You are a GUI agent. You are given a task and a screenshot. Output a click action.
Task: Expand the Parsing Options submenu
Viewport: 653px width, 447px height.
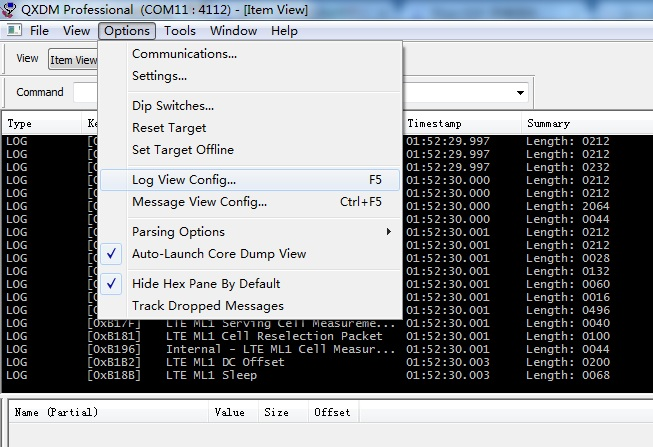coord(250,232)
